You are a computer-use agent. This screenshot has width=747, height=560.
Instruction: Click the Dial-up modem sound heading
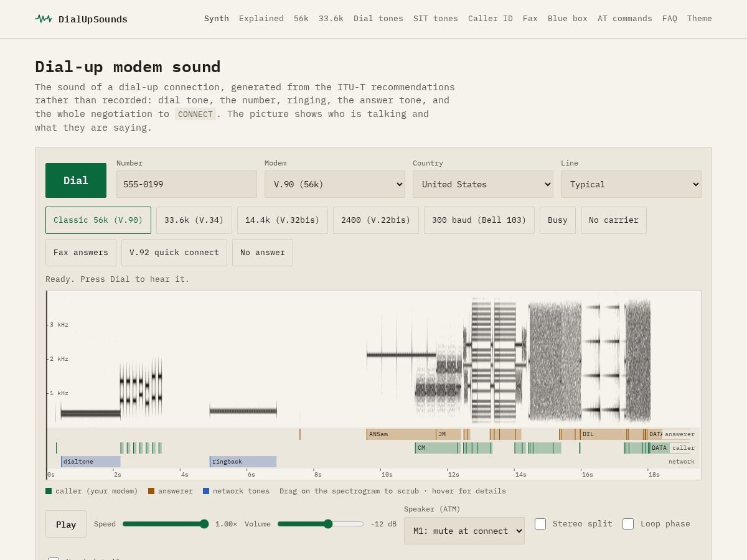(x=128, y=67)
